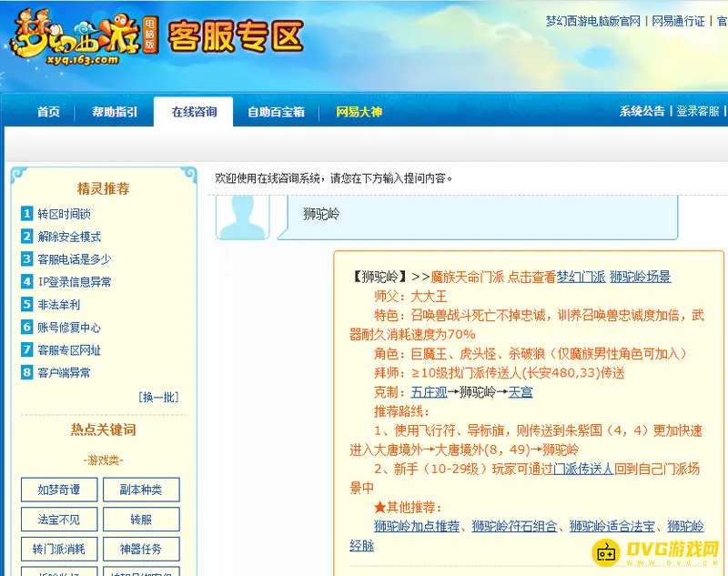
Task: Click number 3 icon beside 客服电话是多少
Action: pyautogui.click(x=27, y=258)
